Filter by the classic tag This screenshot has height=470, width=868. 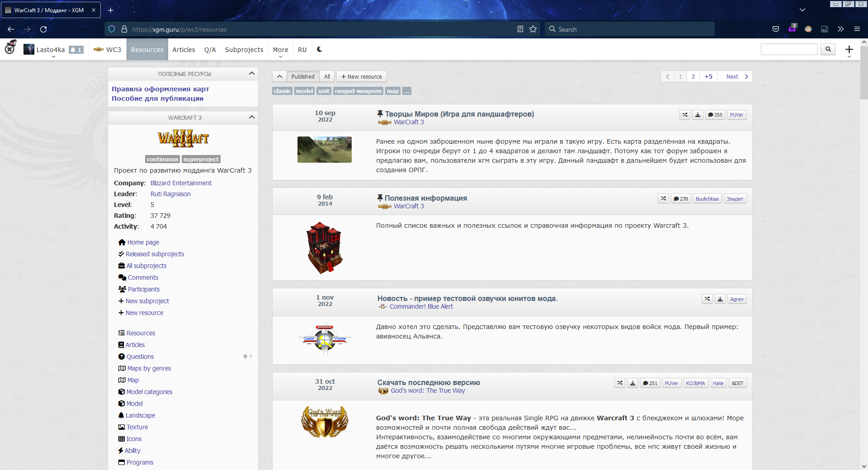282,91
